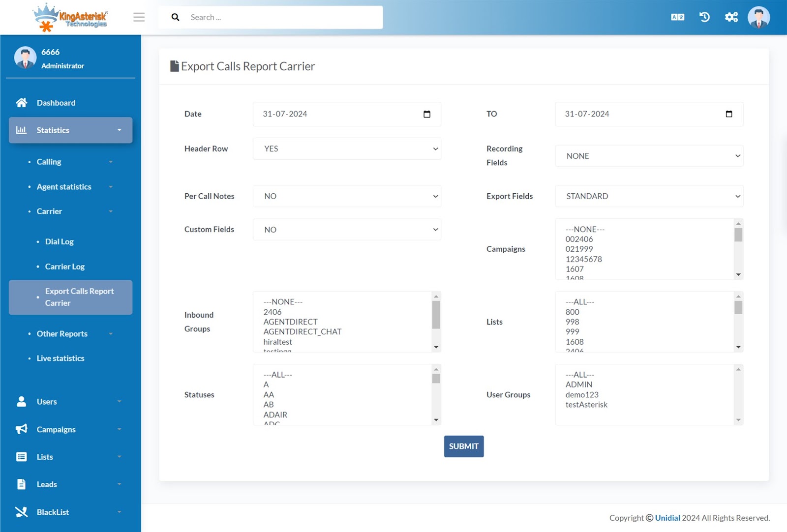
Task: Open the settings gears icon
Action: tap(731, 17)
